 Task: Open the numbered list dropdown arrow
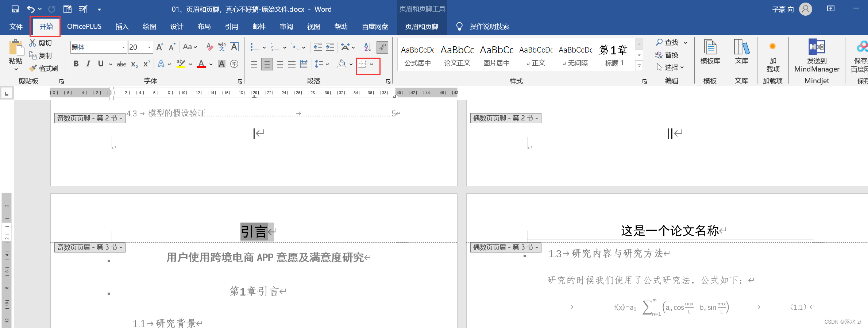284,47
